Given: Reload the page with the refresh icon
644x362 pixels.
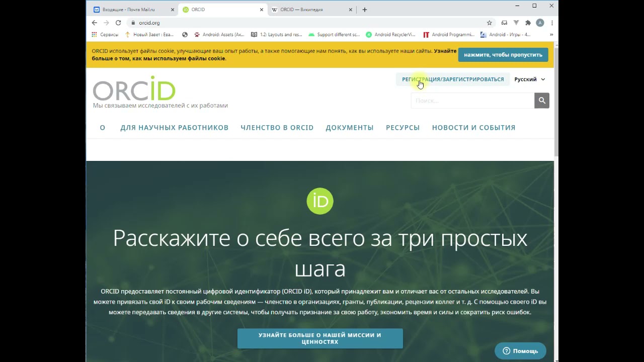Looking at the screenshot, I should point(118,23).
